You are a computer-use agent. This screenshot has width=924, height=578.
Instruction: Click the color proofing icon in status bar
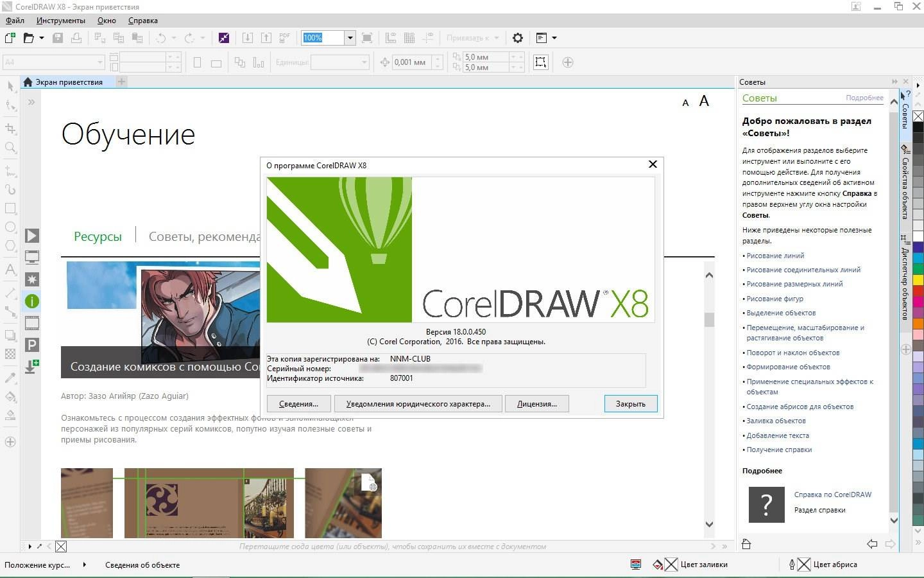pos(636,565)
